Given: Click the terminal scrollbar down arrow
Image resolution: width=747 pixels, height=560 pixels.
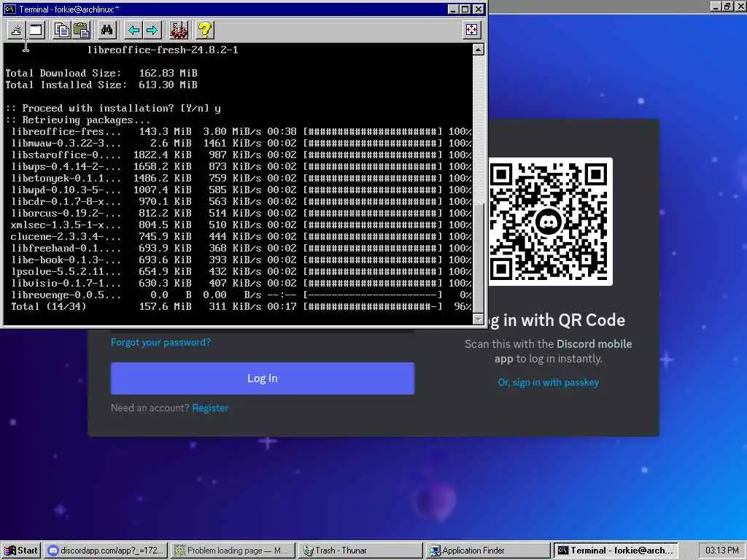Looking at the screenshot, I should pos(479,319).
